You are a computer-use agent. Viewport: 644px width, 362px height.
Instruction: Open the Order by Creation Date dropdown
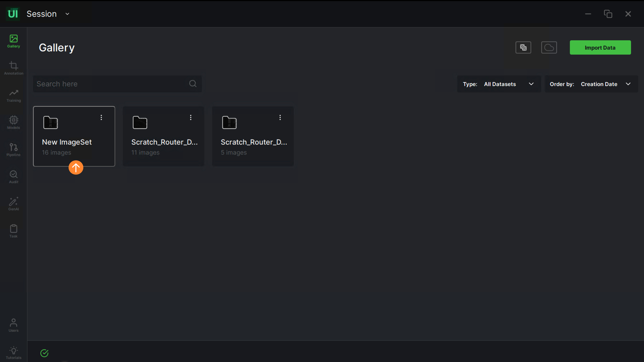pos(591,84)
